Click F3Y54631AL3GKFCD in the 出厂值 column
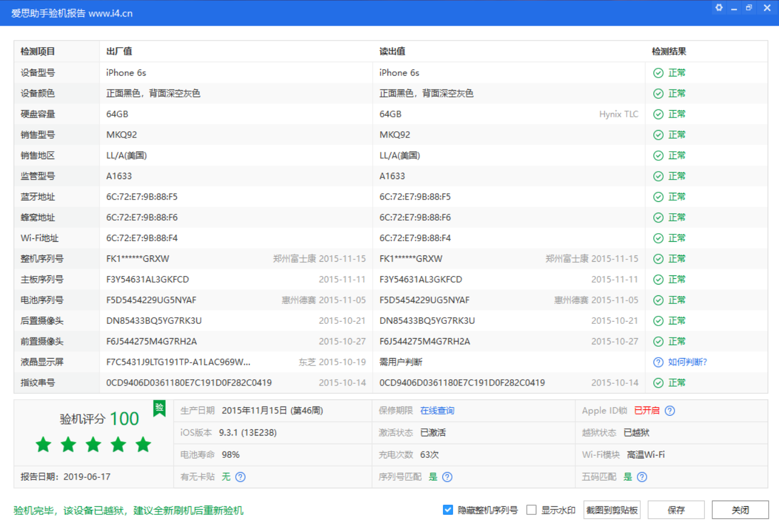 pos(147,279)
